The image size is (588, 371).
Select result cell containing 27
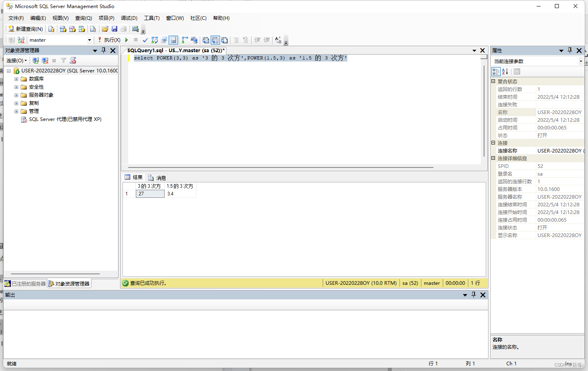(x=150, y=194)
